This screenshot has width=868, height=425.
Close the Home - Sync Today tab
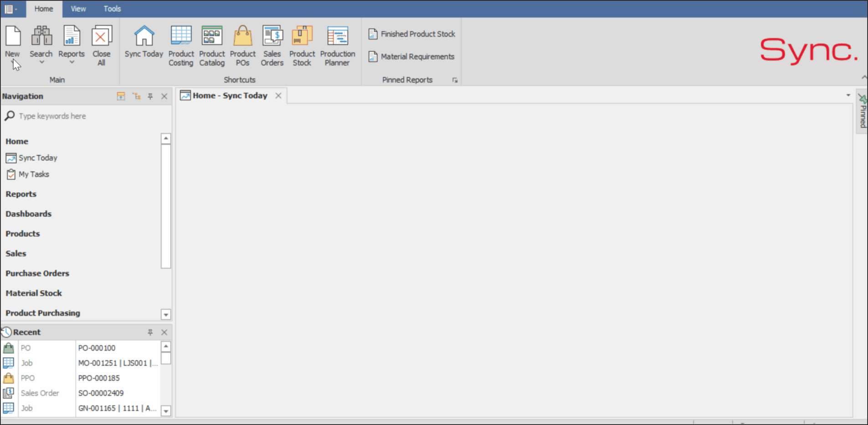pos(278,95)
